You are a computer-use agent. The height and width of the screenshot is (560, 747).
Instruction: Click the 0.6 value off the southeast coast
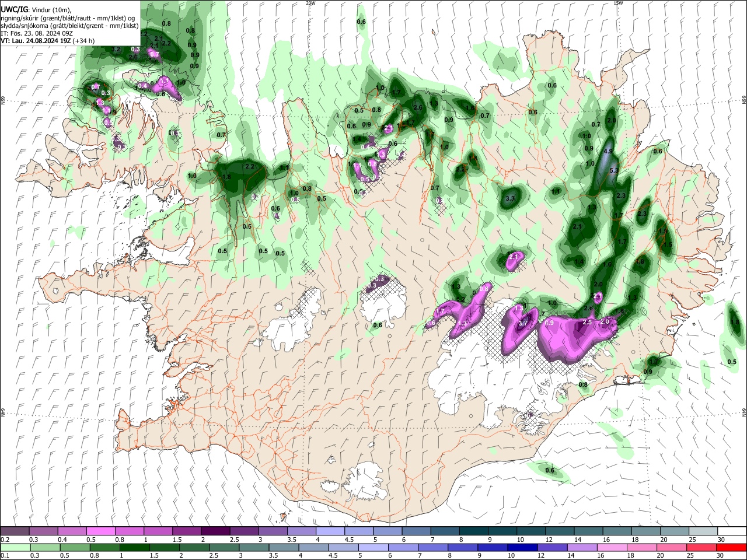click(x=550, y=470)
